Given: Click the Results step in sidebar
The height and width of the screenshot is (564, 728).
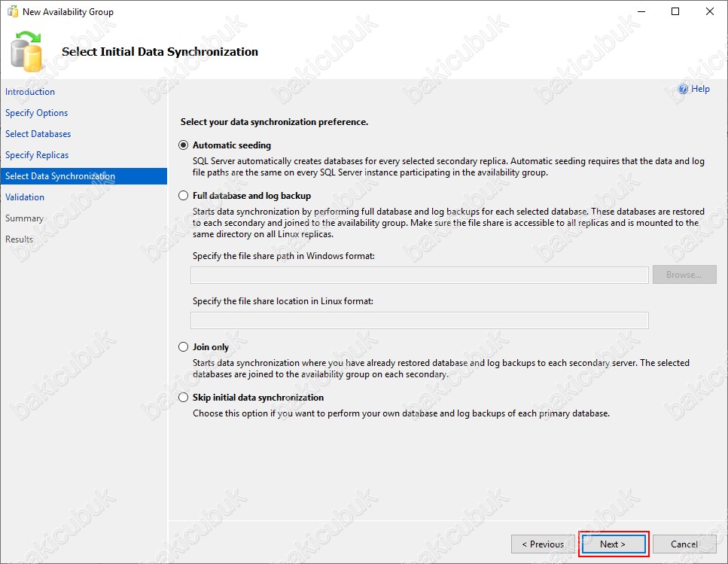Looking at the screenshot, I should coord(19,239).
